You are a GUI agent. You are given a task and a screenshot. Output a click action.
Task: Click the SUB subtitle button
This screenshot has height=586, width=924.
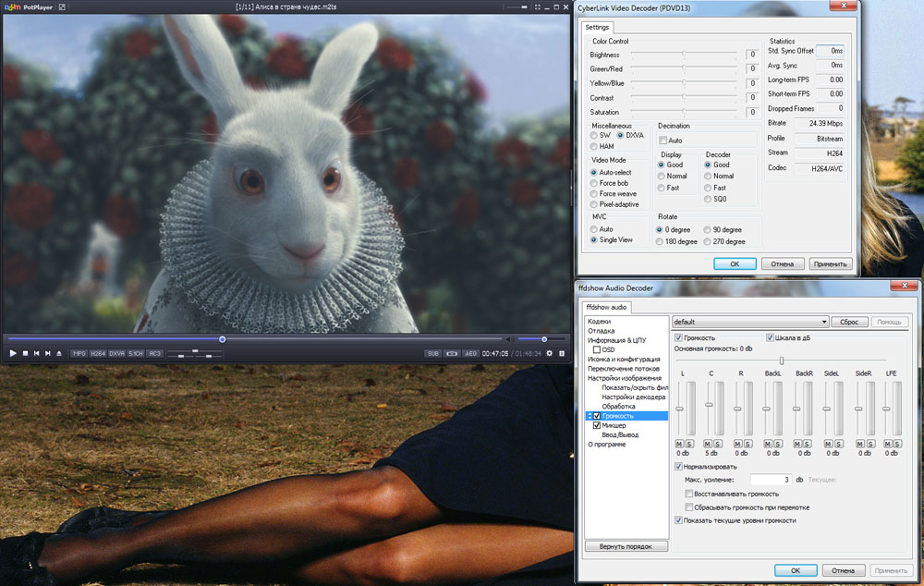(433, 353)
